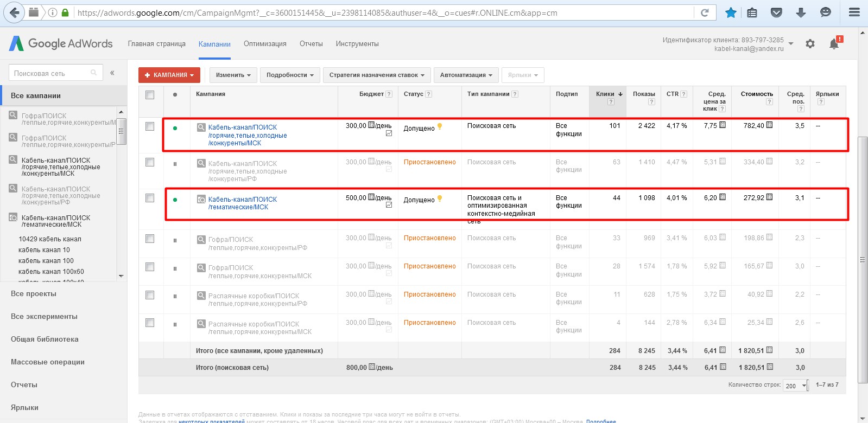Click the green padlock security icon
Screen dimensions: 868x423
(x=65, y=12)
